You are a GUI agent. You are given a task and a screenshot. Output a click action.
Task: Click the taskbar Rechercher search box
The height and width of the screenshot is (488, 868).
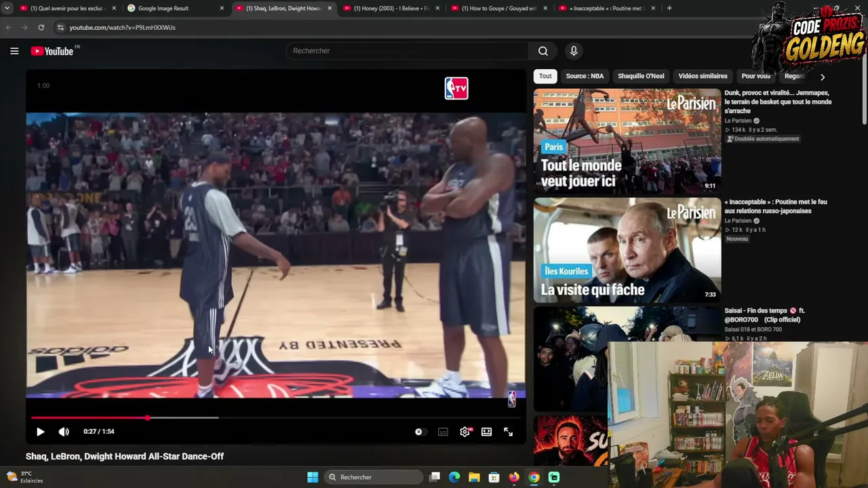(373, 477)
